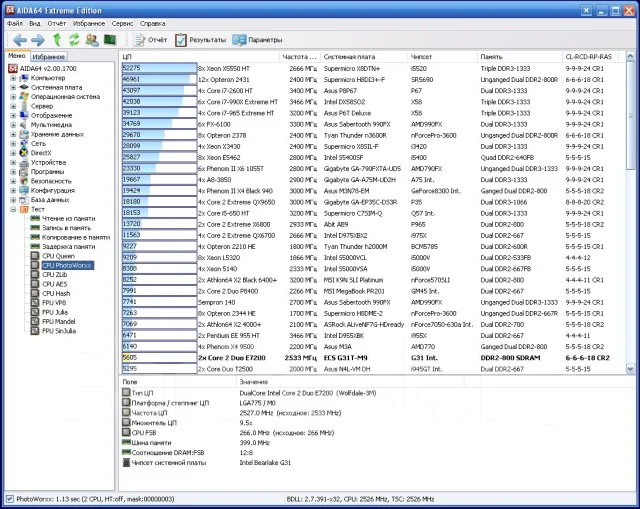Expand the Компьютер tree node

(13, 78)
